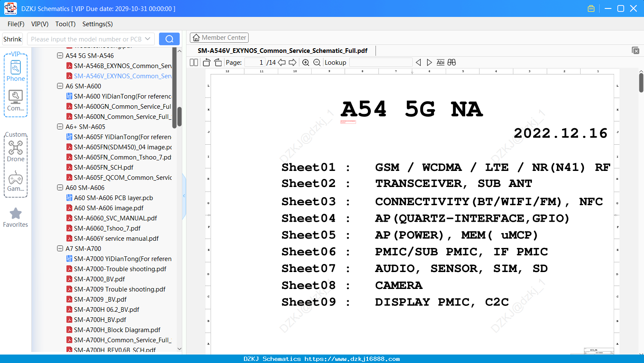Click DZKJ website link in status bar
This screenshot has height=363, width=644.
coord(352,359)
